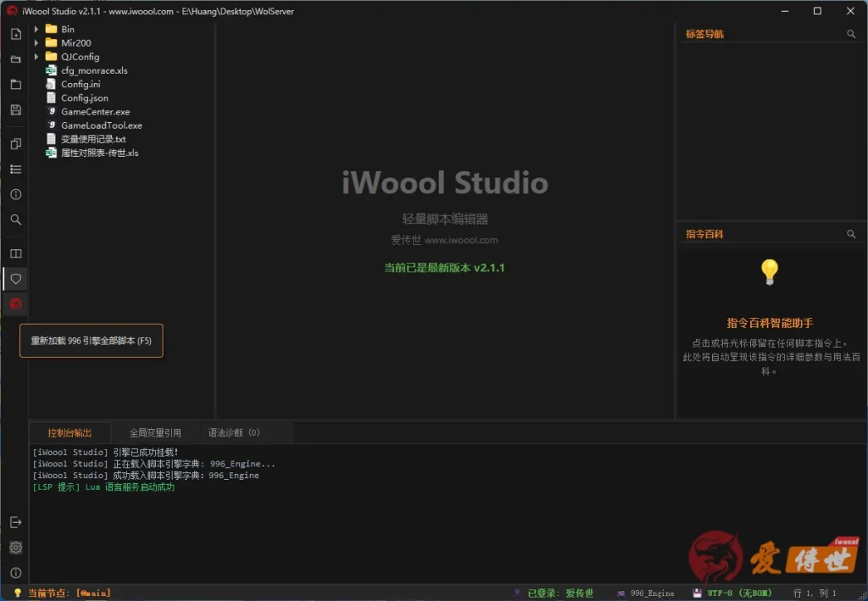The width and height of the screenshot is (868, 601).
Task: Click the shield icon in left sidebar
Action: point(16,279)
